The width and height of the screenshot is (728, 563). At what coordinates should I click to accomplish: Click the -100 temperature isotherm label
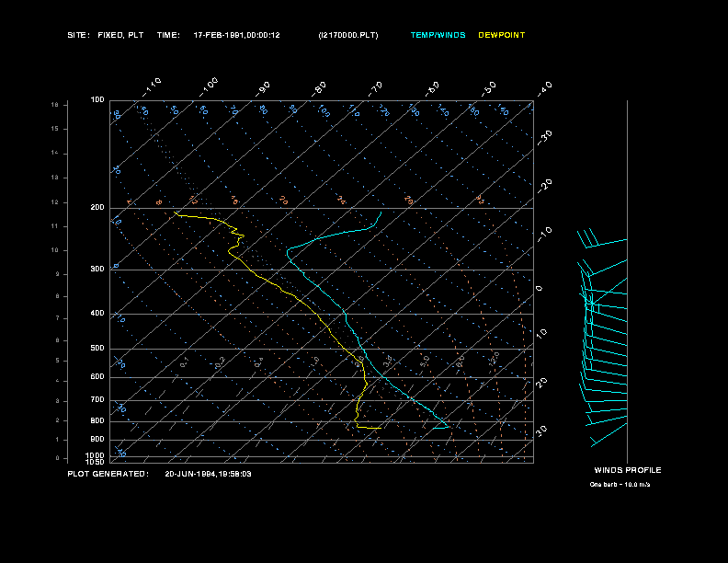(x=209, y=87)
